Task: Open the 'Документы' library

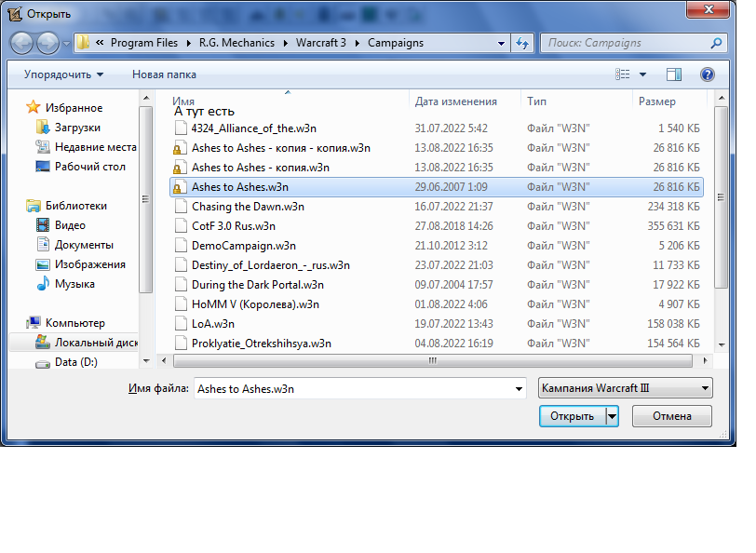Action: point(84,245)
